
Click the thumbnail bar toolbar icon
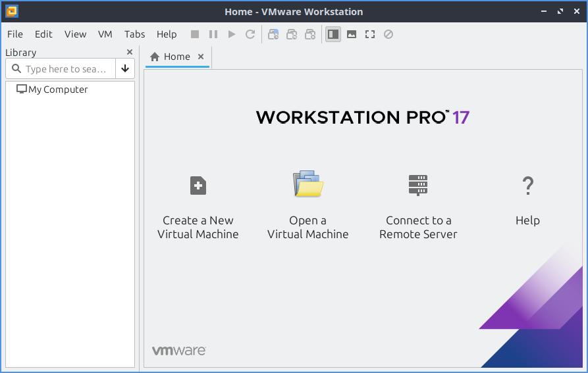(352, 34)
